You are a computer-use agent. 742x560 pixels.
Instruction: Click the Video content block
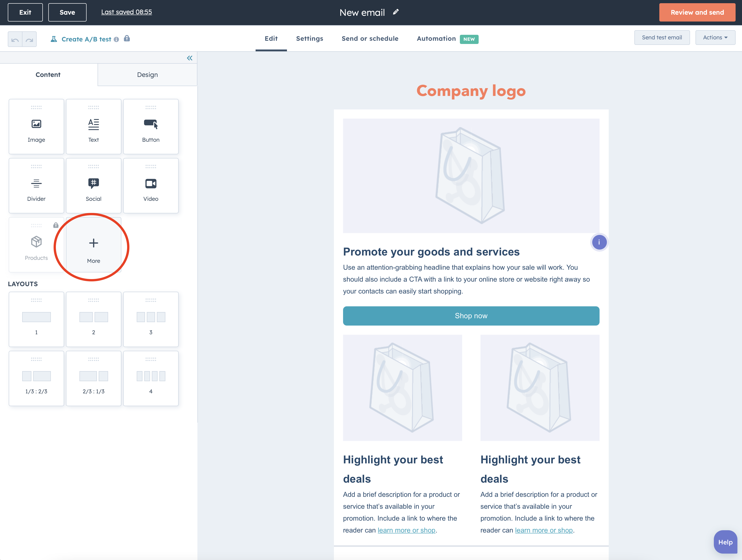(x=151, y=185)
